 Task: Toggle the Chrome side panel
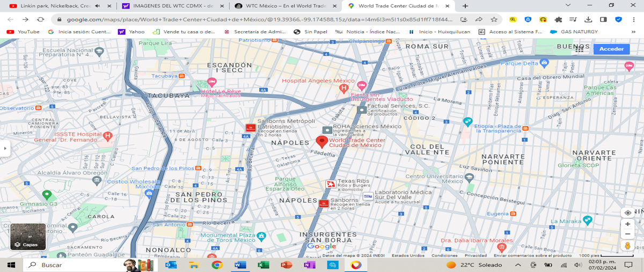coord(603,19)
